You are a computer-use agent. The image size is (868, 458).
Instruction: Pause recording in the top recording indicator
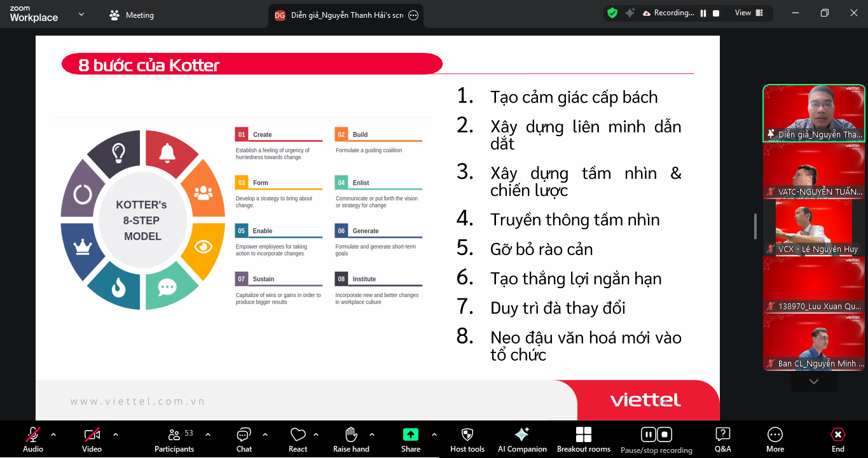coord(703,13)
